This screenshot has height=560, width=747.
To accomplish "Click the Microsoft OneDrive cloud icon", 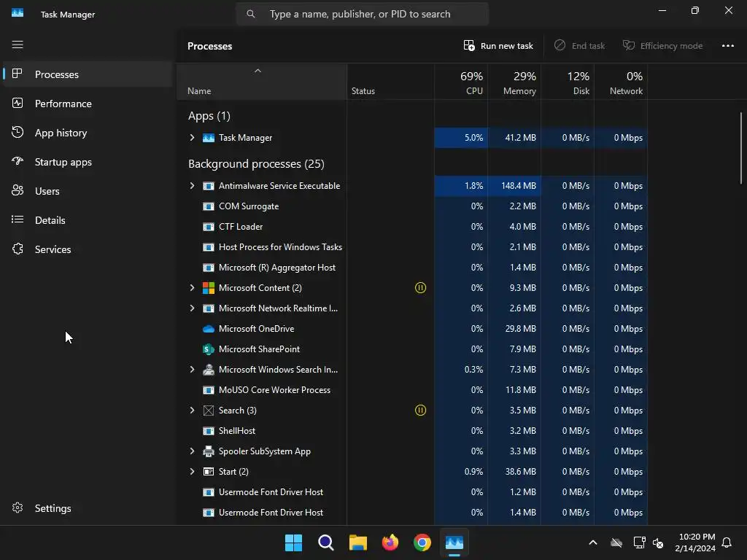I will pos(208,329).
